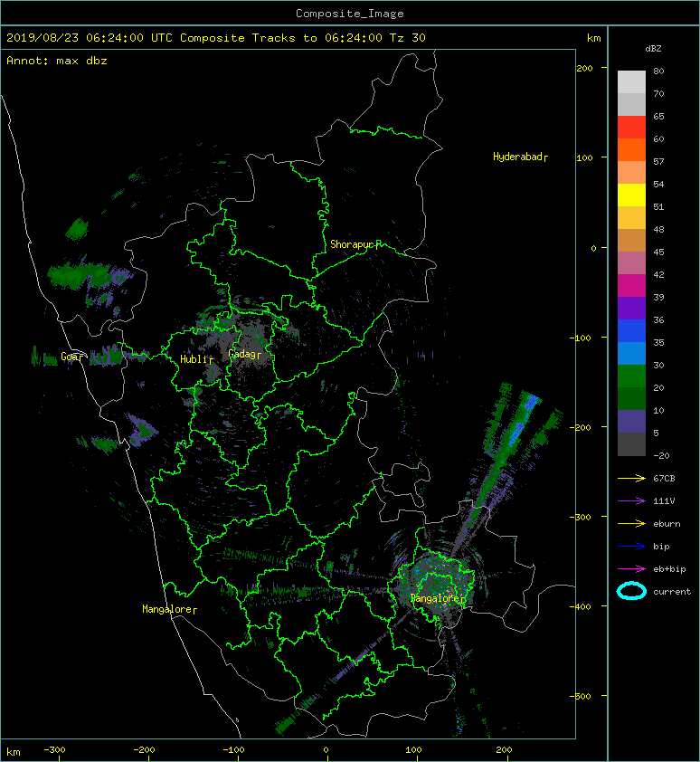Click the -300 km x-axis tick label
Image resolution: width=700 pixels, height=762 pixels.
point(54,750)
